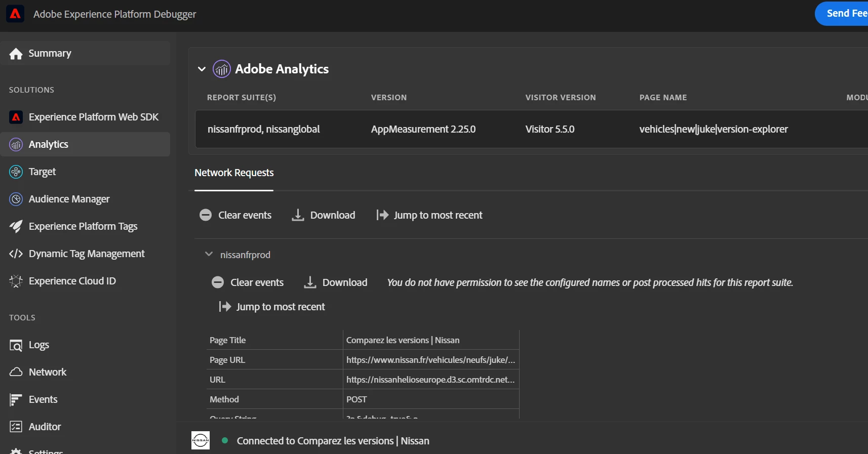Select Target in the Solutions list

click(85, 172)
